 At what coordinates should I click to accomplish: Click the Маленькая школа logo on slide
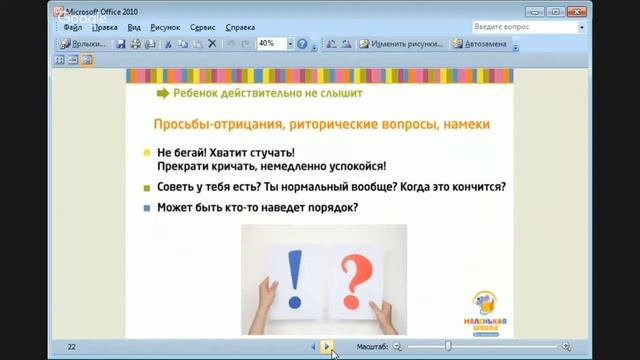tap(485, 313)
